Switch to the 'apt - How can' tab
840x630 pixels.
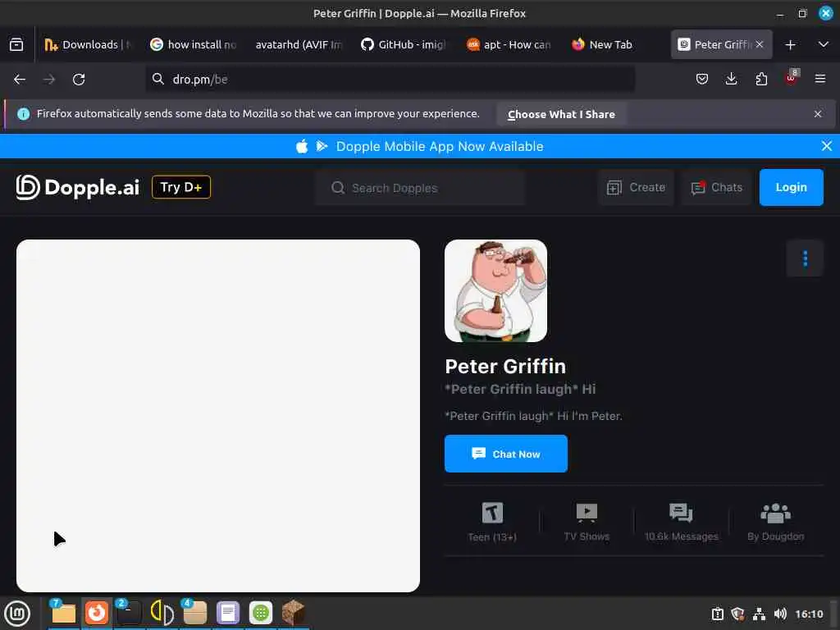pos(509,45)
